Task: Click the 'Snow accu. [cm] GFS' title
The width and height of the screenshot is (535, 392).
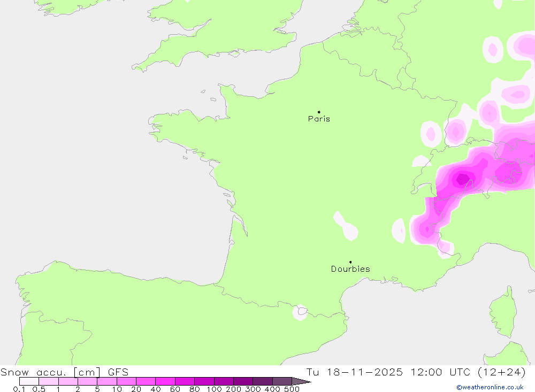Action: tap(65, 372)
